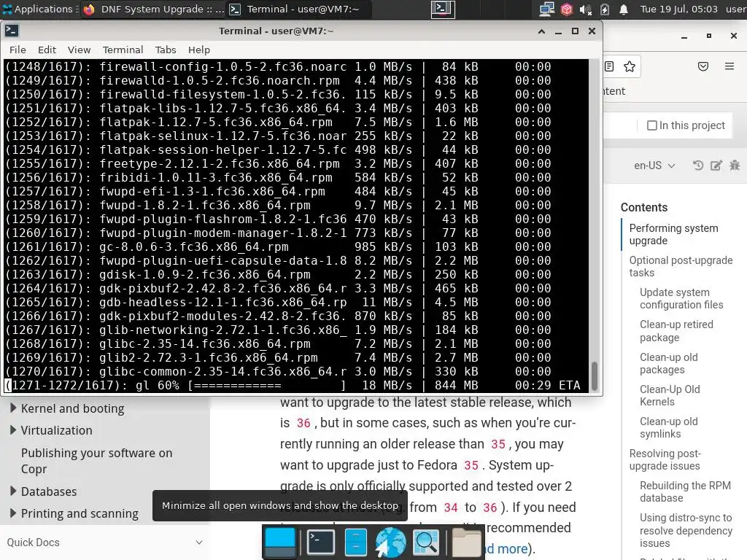Open the en-US language dropdown
Screen dimensions: 747x560
pyautogui.click(x=654, y=166)
